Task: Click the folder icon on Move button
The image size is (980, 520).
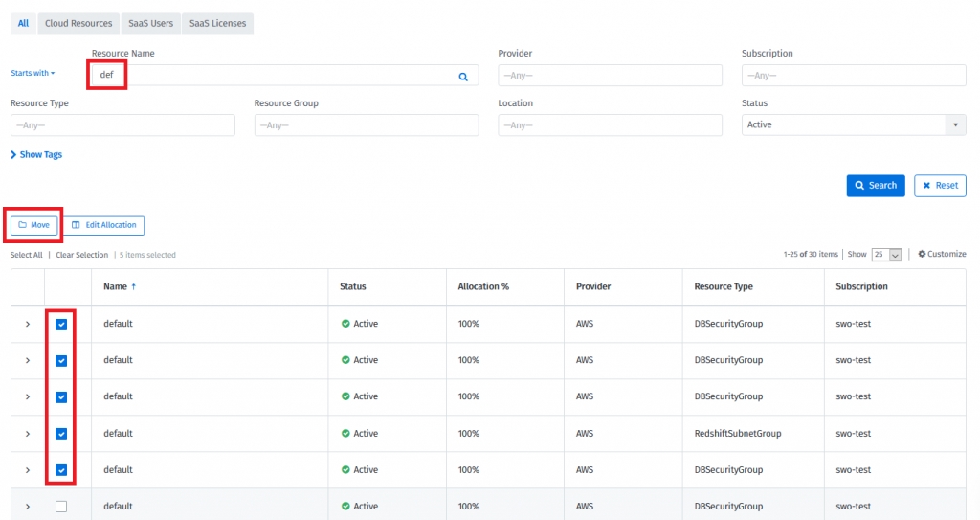Action: tap(23, 225)
